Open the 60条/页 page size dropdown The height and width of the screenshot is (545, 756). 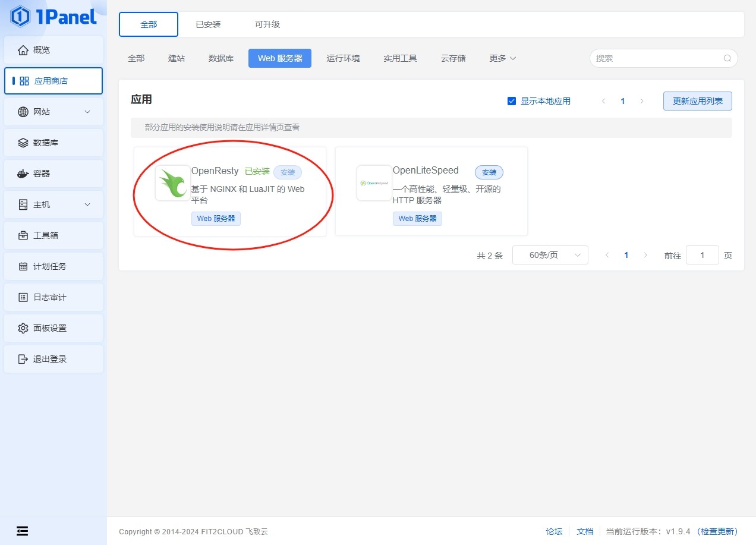(550, 255)
